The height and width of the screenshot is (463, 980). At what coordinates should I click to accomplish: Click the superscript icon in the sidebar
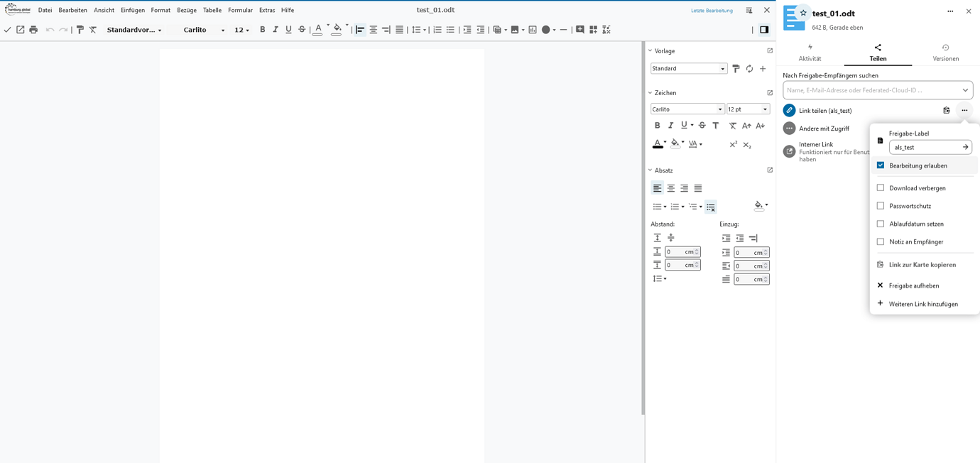733,144
